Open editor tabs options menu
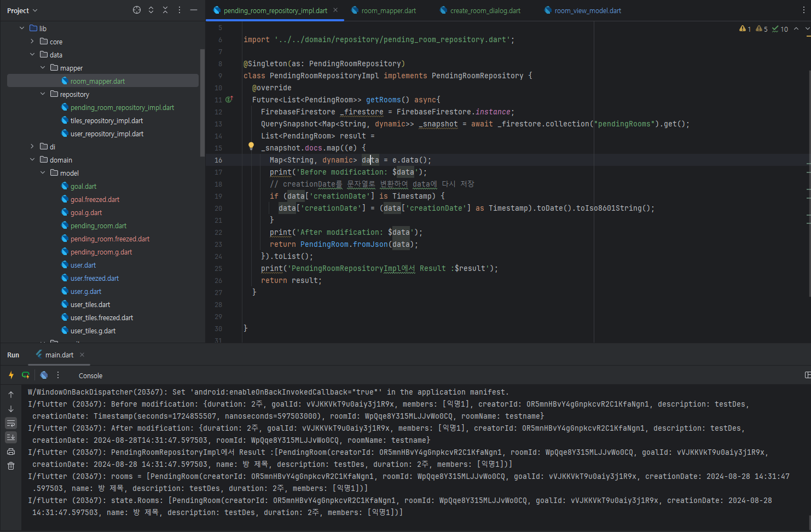This screenshot has width=811, height=532. coord(803,10)
